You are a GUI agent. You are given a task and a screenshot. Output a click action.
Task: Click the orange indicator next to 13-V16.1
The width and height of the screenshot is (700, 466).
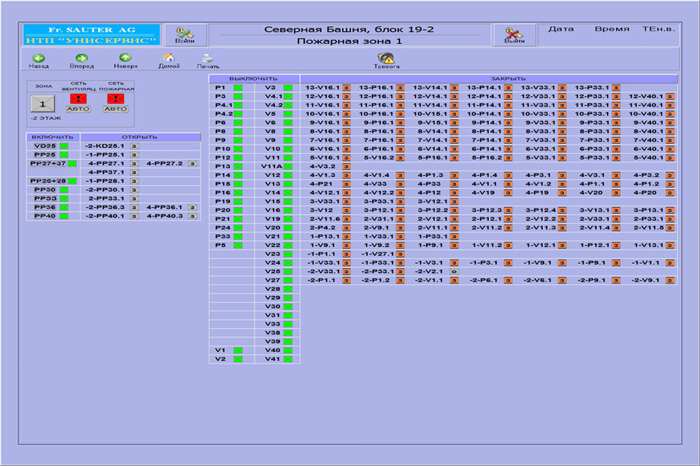pyautogui.click(x=346, y=88)
